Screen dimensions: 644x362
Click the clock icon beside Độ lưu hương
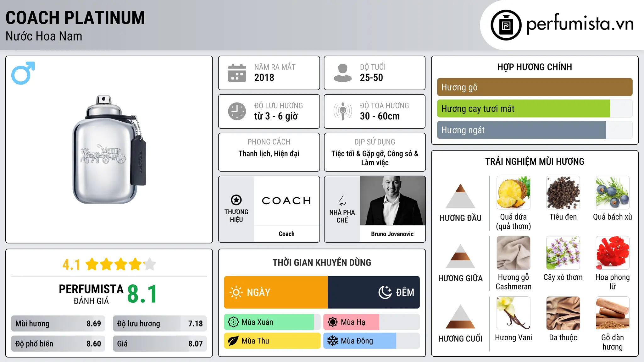[237, 111]
